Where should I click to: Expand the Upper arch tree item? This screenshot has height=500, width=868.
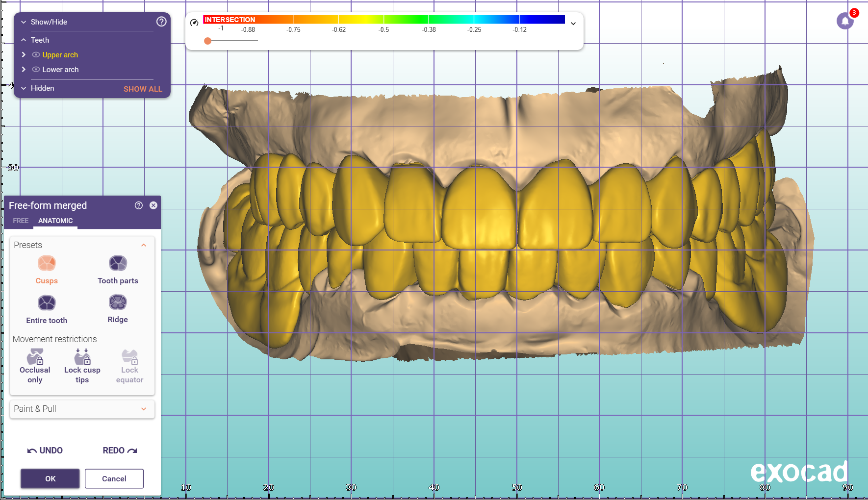point(24,55)
